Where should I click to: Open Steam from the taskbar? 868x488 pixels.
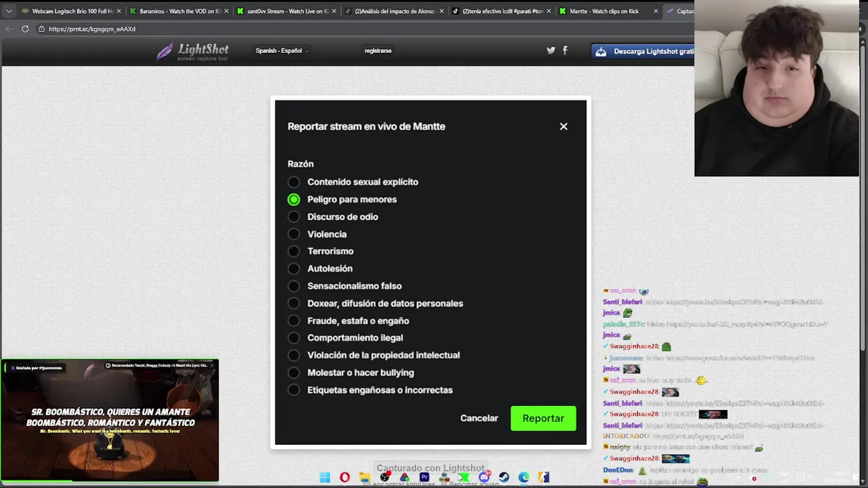tap(504, 478)
